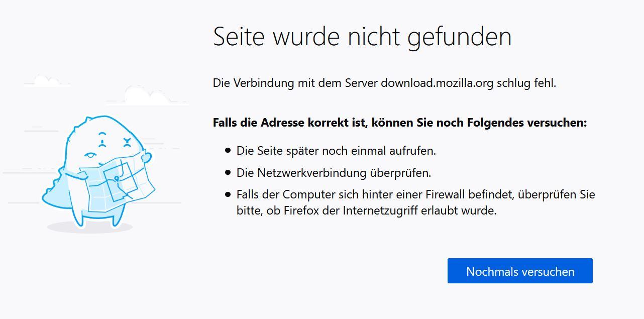This screenshot has width=644, height=319.
Task: Click the gray shadow under the dinosaur
Action: [90, 228]
